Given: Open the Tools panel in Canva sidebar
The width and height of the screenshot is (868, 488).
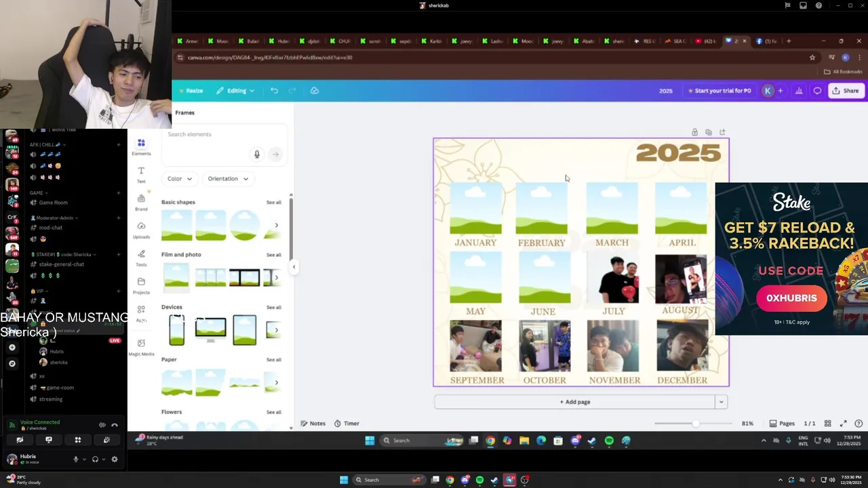Looking at the screenshot, I should [x=141, y=258].
